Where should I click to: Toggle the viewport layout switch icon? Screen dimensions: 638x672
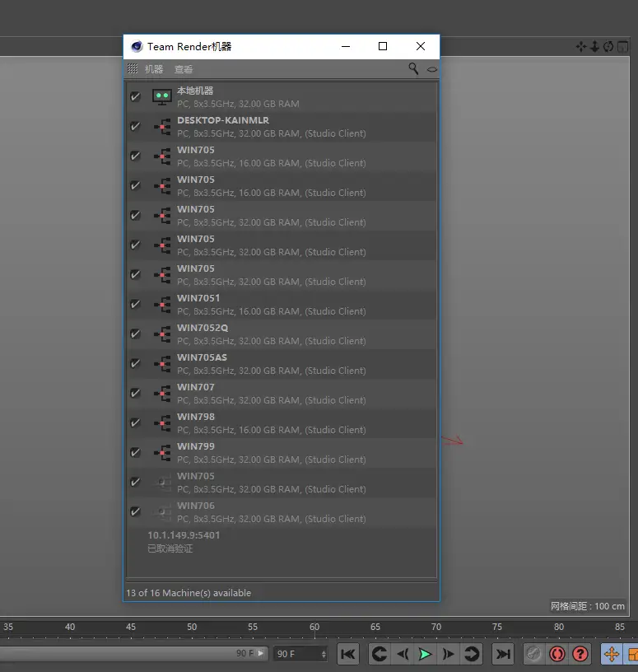(x=622, y=46)
